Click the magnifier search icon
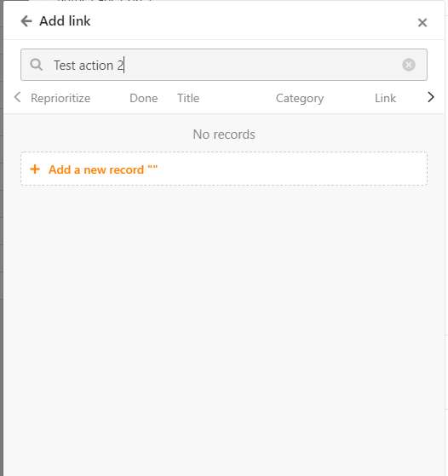 (x=37, y=65)
